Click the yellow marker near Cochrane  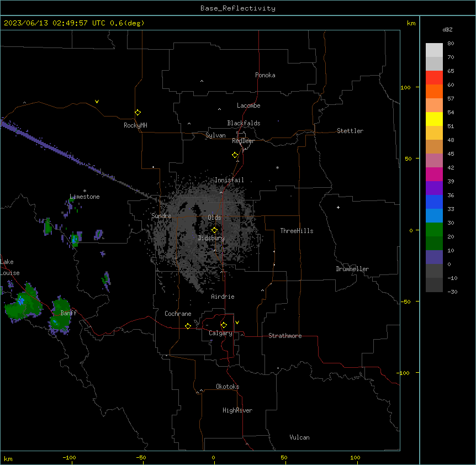(x=188, y=326)
